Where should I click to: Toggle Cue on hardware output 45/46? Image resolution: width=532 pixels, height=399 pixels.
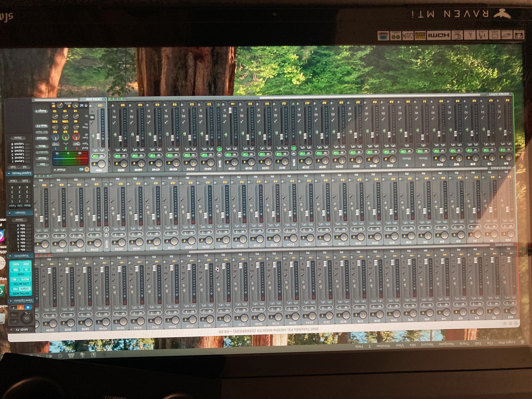[x=170, y=155]
